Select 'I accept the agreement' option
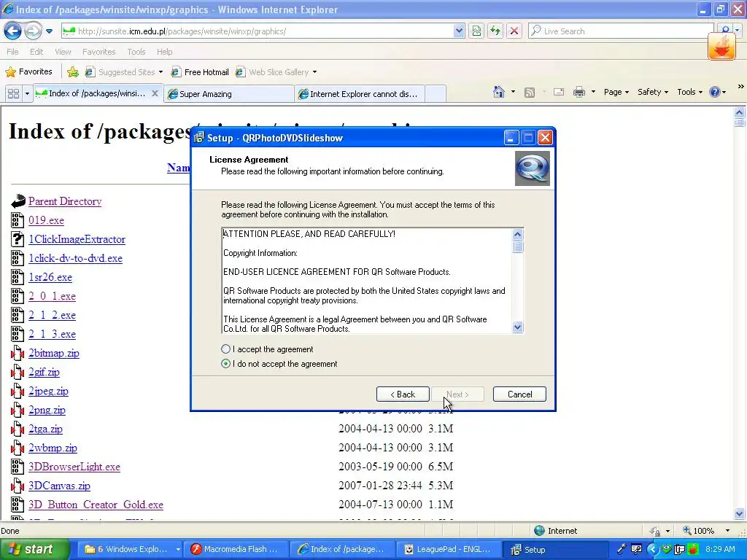The height and width of the screenshot is (560, 747). click(267, 349)
